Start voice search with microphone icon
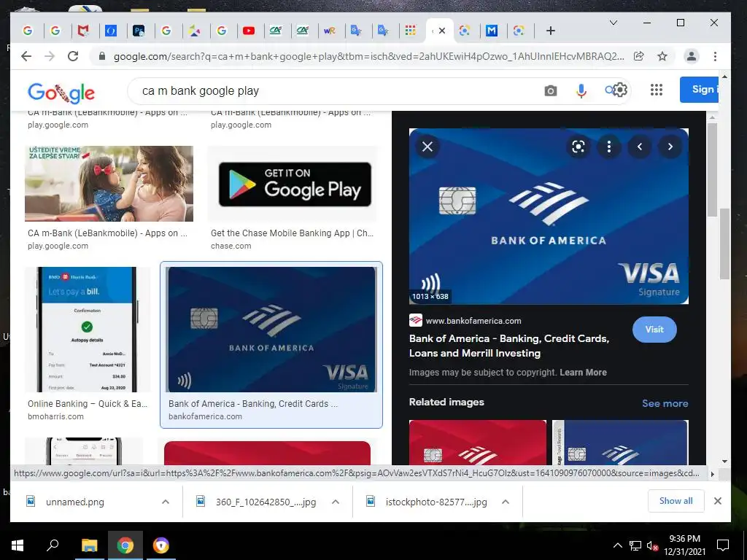The width and height of the screenshot is (747, 560). [x=581, y=90]
